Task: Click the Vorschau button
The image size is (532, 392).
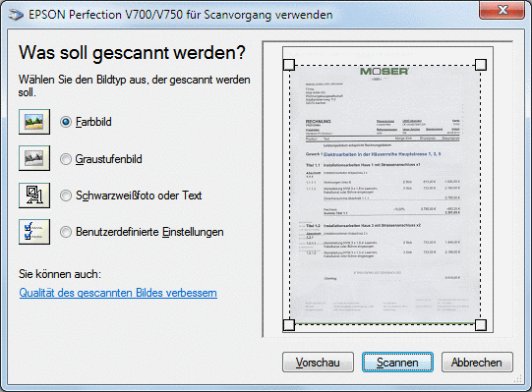Action: point(318,363)
